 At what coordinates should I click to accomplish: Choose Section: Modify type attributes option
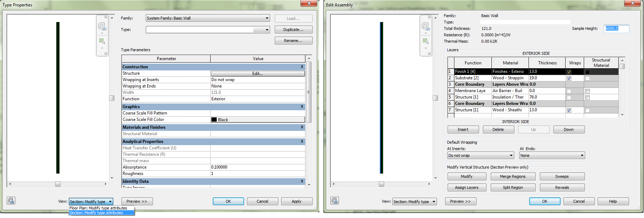(x=102, y=213)
